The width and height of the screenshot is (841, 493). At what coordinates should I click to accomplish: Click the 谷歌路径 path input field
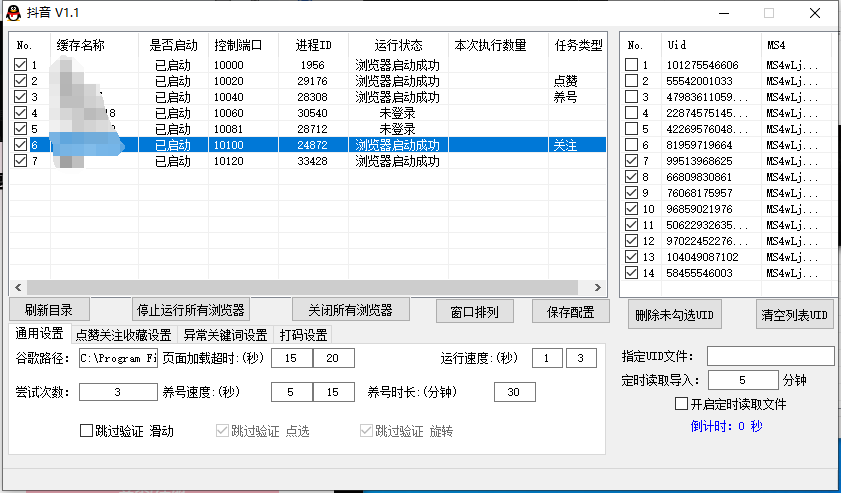tap(117, 358)
